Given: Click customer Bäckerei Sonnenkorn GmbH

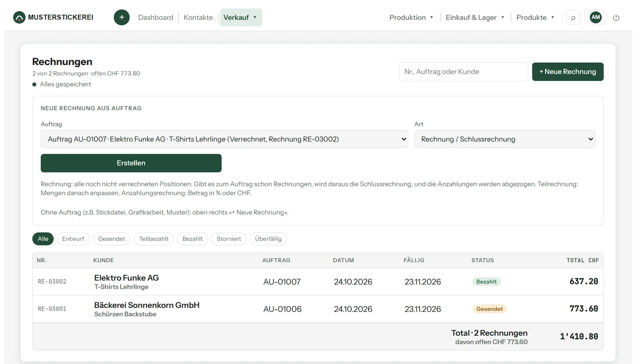Looking at the screenshot, I should coord(147,305).
